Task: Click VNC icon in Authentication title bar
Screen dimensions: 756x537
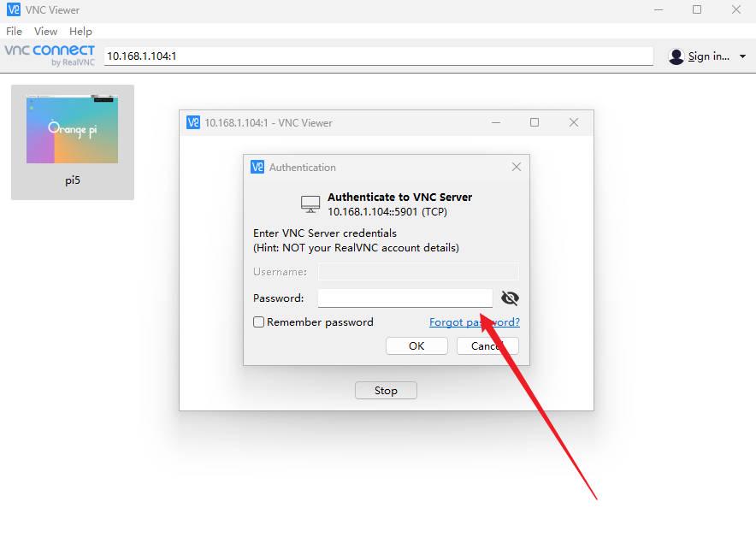Action: pos(257,167)
